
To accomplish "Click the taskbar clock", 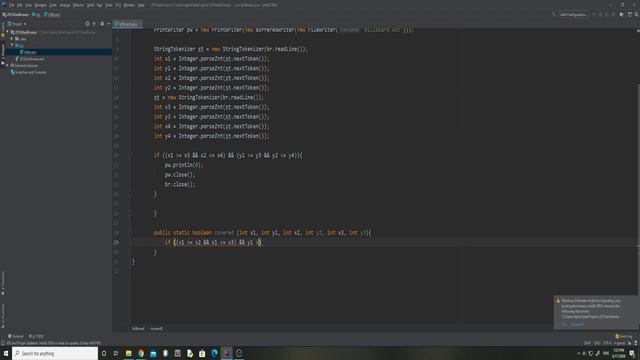I will point(619,353).
